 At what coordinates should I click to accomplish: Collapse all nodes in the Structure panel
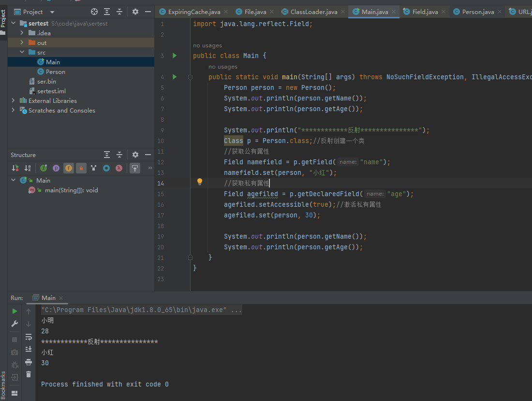point(119,155)
